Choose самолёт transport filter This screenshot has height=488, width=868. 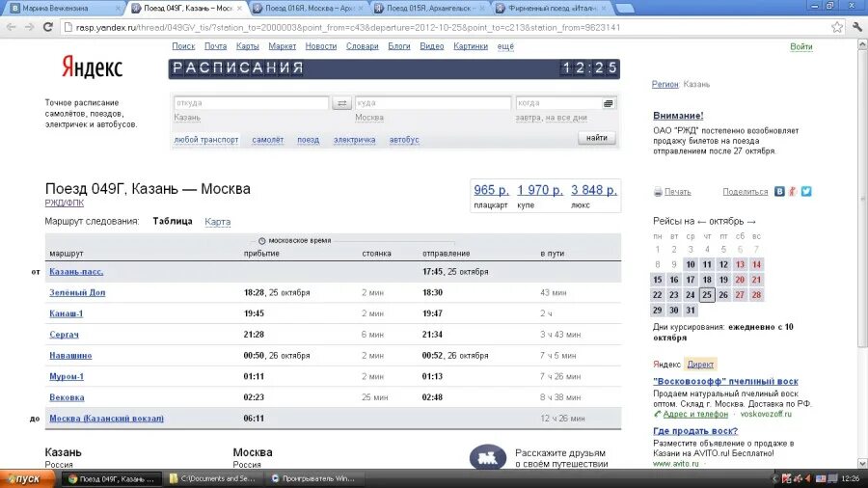pyautogui.click(x=267, y=140)
